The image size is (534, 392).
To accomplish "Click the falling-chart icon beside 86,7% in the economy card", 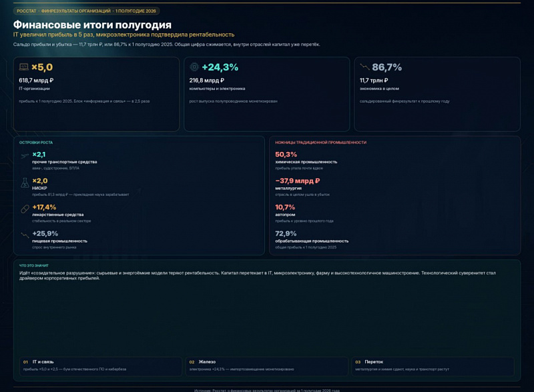I will (x=364, y=67).
